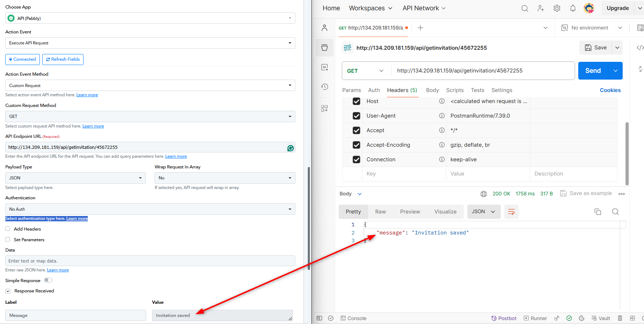Open the Collections sidebar icon in Postman

(324, 48)
